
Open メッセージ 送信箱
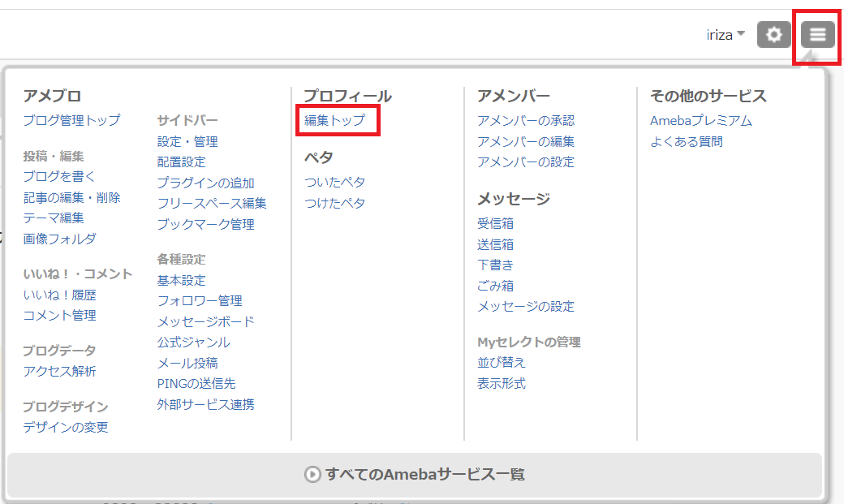[x=495, y=244]
